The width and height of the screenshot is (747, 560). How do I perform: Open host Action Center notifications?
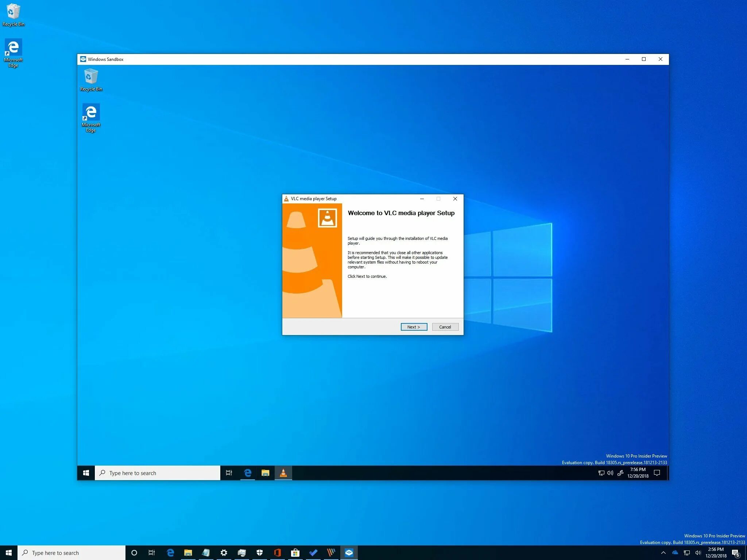click(x=736, y=553)
